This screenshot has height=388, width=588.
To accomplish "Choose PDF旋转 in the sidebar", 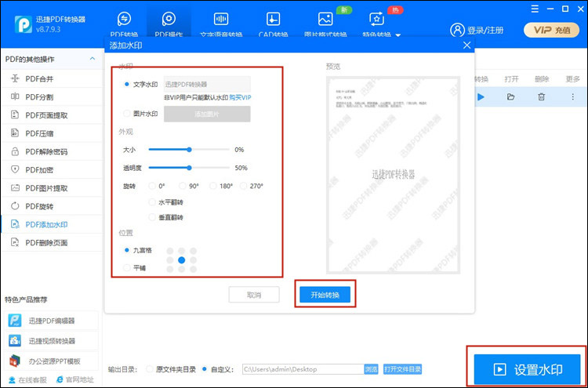I will [x=52, y=206].
